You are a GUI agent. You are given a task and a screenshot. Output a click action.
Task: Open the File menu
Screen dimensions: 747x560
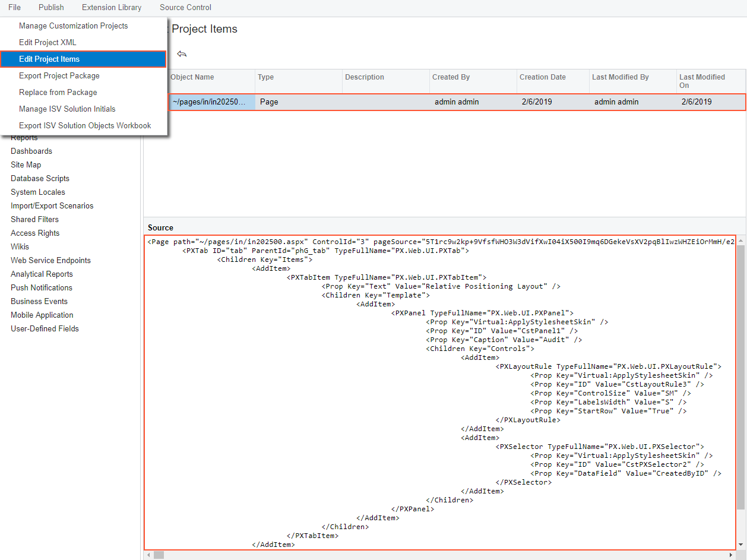click(x=15, y=8)
